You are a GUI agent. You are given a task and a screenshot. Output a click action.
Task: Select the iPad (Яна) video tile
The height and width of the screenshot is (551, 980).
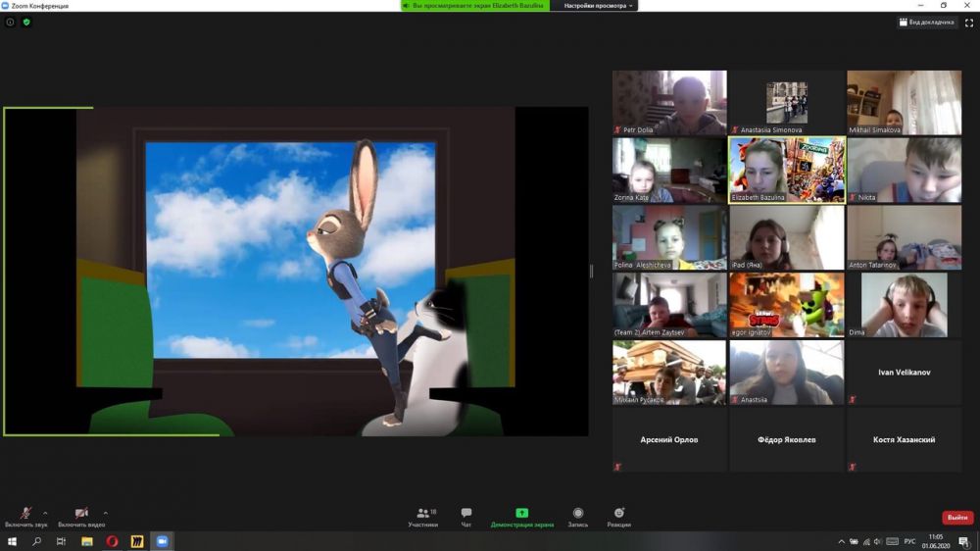tap(786, 237)
